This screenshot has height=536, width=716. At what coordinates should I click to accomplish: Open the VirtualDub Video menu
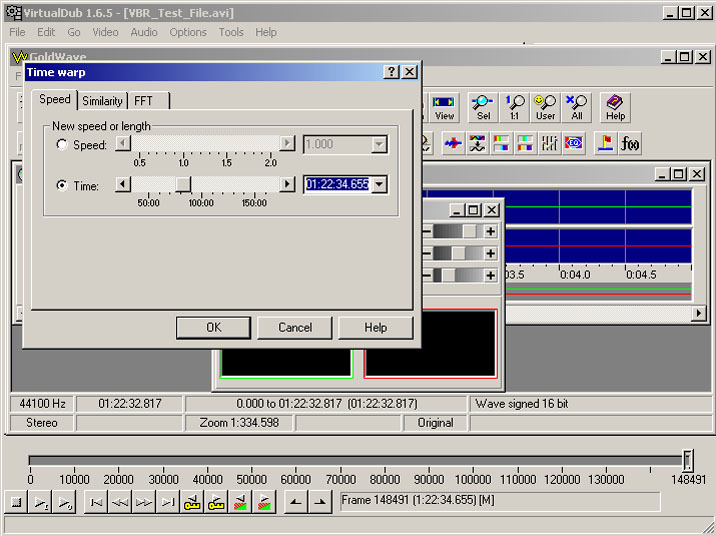105,32
